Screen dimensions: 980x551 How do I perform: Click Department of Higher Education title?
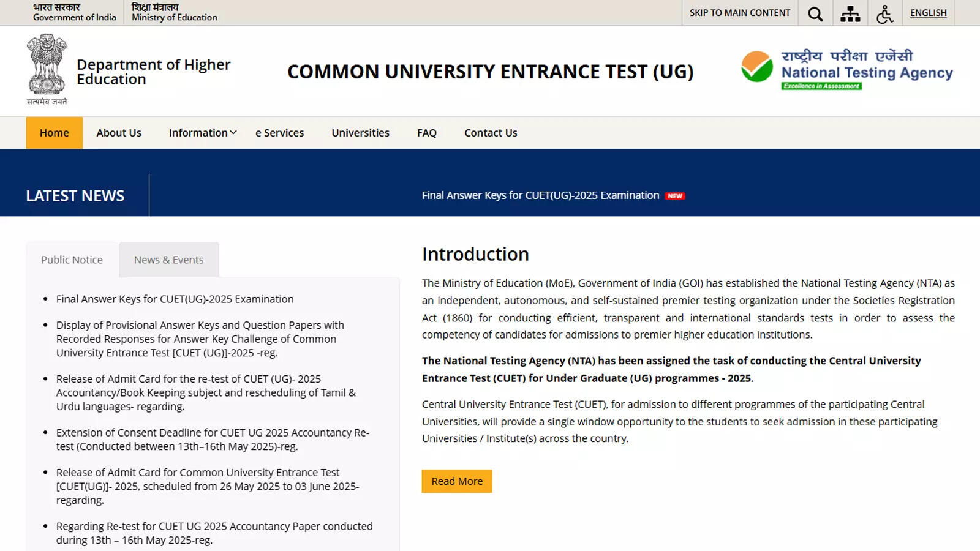154,72
